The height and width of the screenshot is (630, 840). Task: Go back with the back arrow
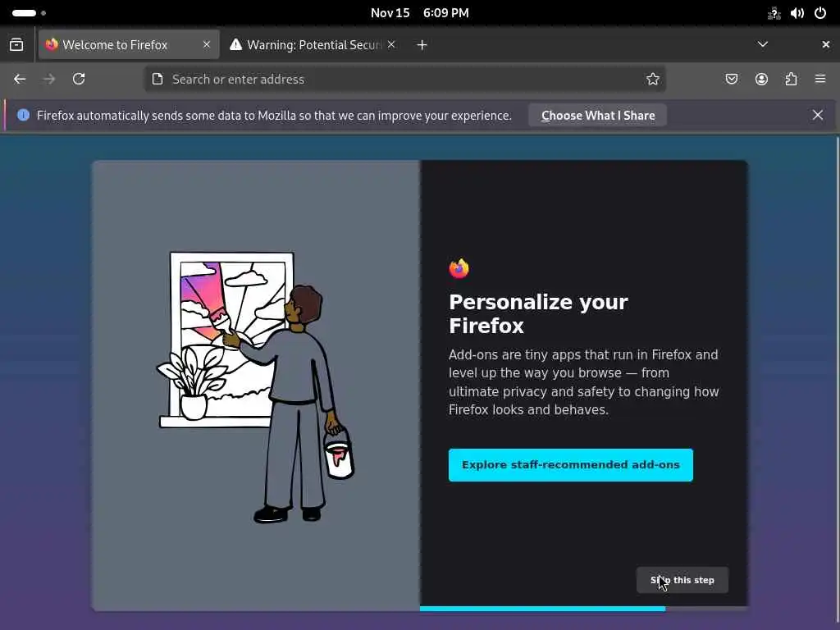click(x=20, y=80)
